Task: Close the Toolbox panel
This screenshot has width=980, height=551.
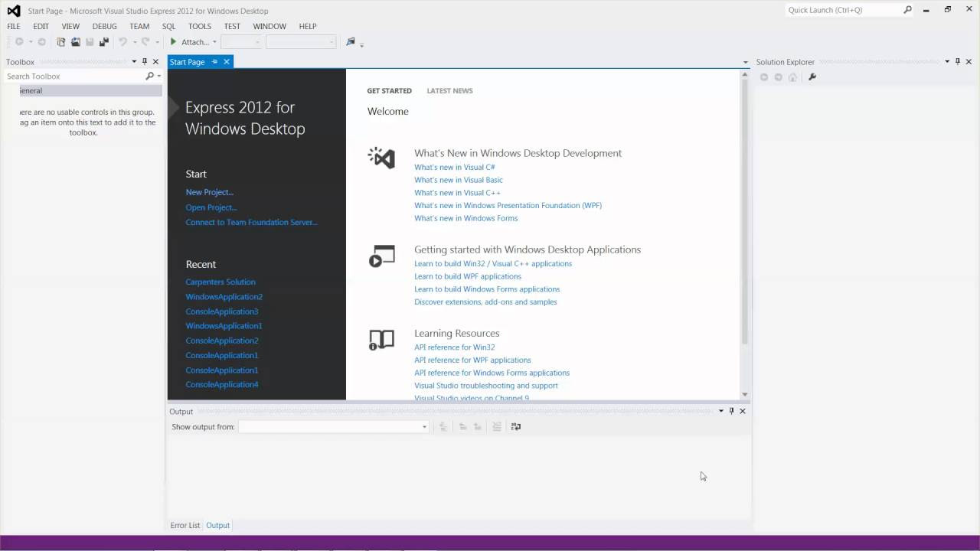Action: coord(155,62)
